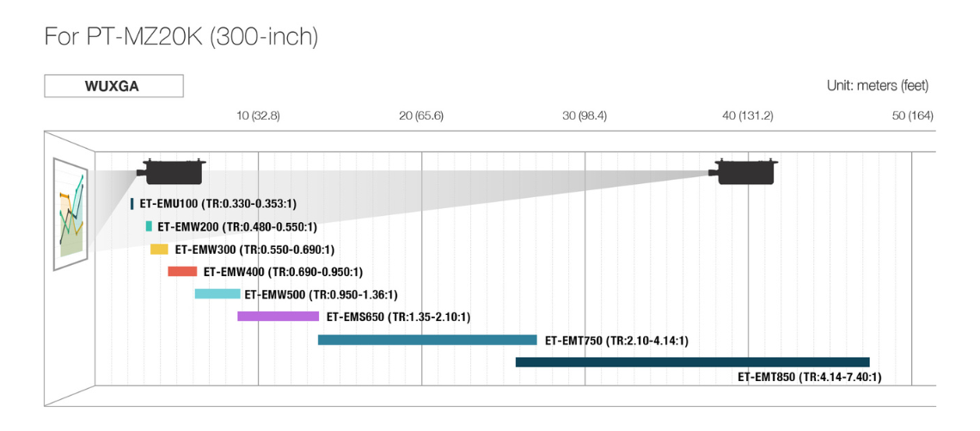This screenshot has height=431, width=980.
Task: Select the purple ET-EMS650 range bar
Action: click(x=278, y=317)
